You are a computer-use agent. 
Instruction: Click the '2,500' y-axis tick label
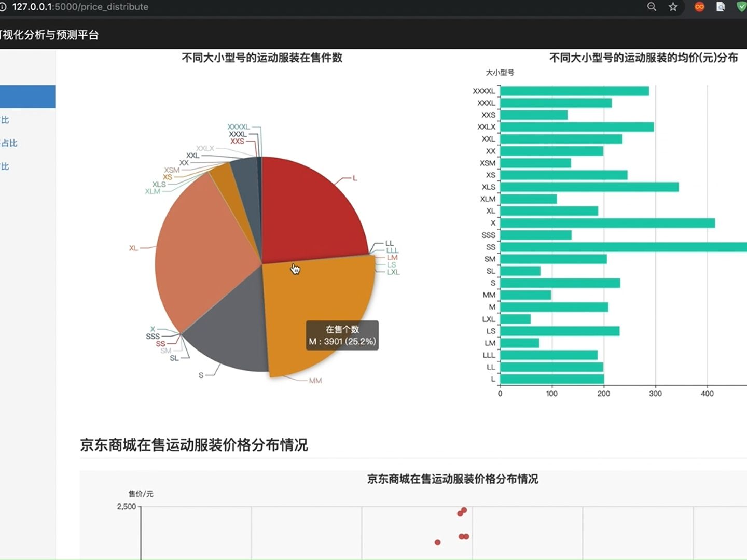(x=127, y=507)
